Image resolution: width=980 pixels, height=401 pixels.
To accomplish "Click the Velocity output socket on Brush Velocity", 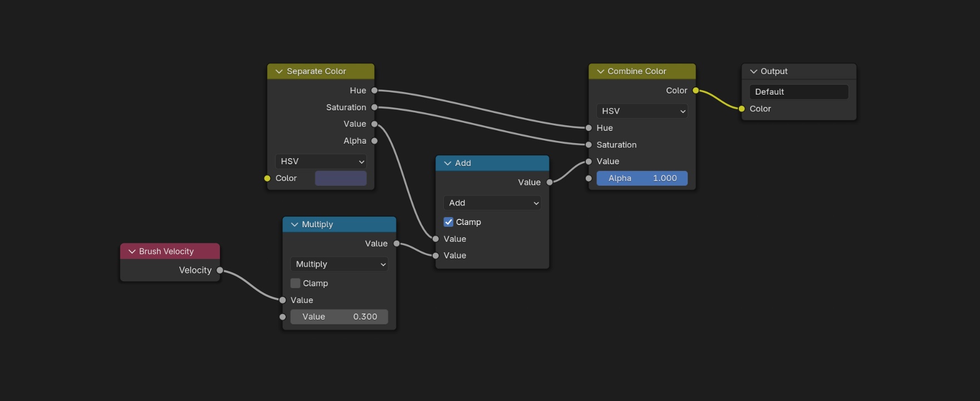I will pos(220,270).
